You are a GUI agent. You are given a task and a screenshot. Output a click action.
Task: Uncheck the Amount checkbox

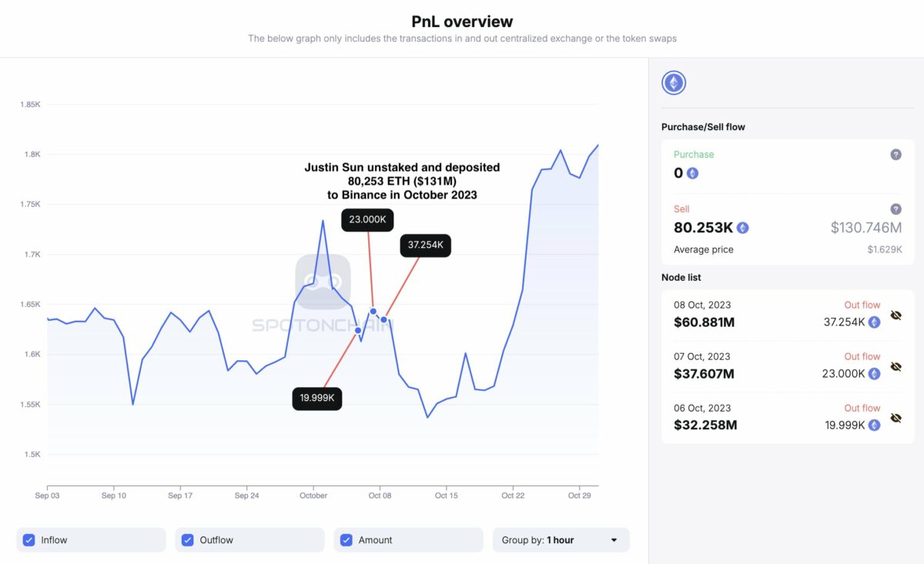(346, 540)
